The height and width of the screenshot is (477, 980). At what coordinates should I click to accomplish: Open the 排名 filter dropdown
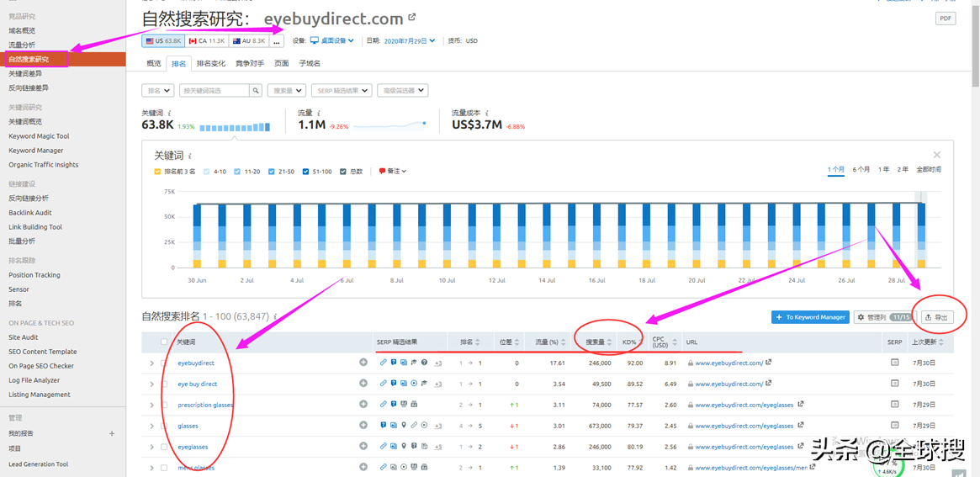coord(158,91)
